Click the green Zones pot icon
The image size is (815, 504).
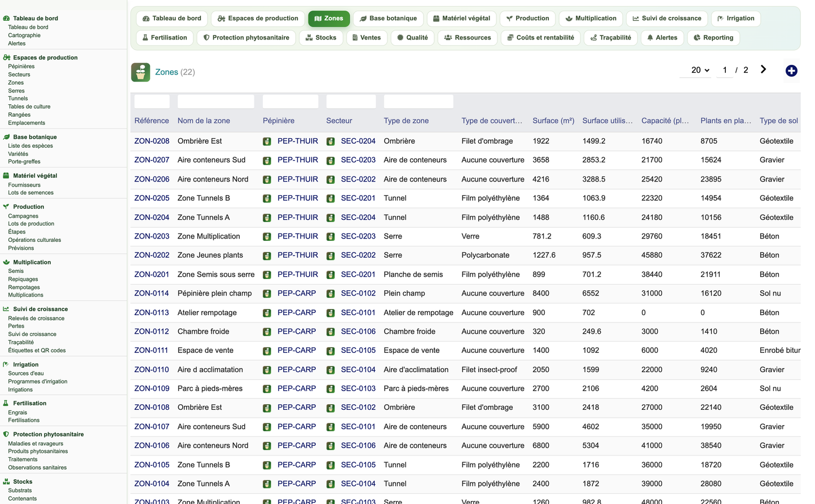pos(140,72)
